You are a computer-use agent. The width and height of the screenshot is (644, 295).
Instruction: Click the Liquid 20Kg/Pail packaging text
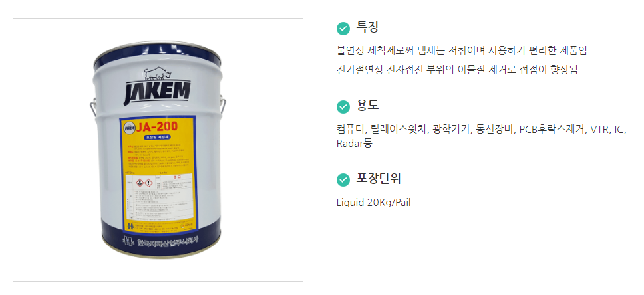373,203
